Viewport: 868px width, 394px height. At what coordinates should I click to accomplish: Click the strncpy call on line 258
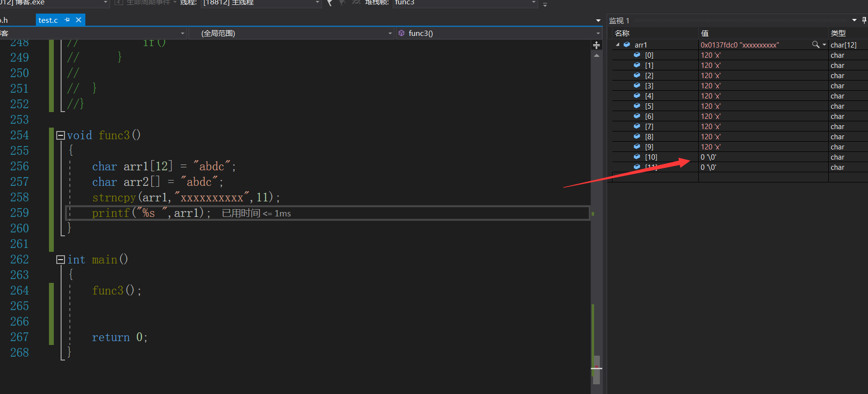tap(186, 197)
